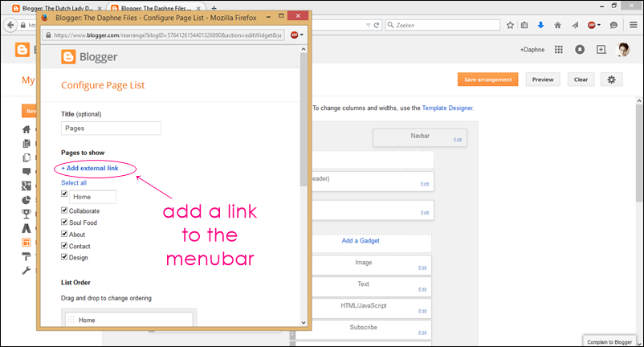Open a new Firefox tab

point(214,8)
